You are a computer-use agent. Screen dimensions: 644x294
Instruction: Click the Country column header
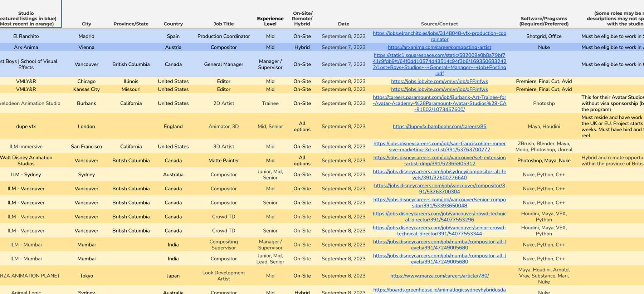173,24
